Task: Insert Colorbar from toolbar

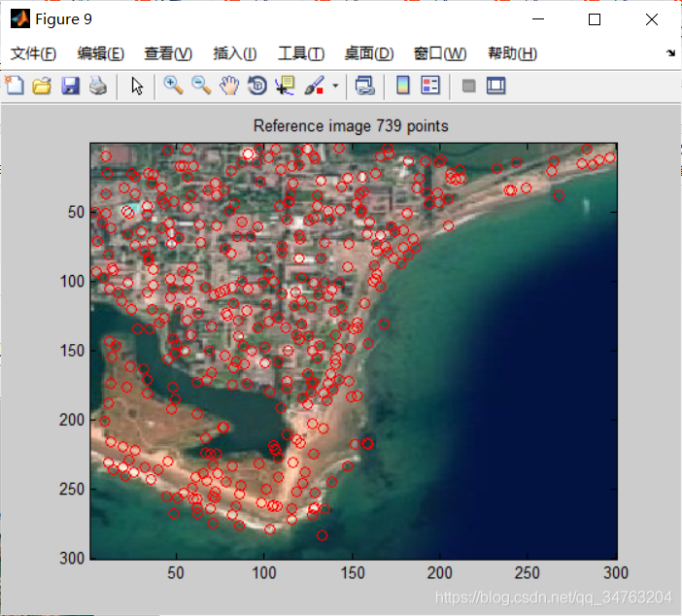Action: [x=403, y=86]
